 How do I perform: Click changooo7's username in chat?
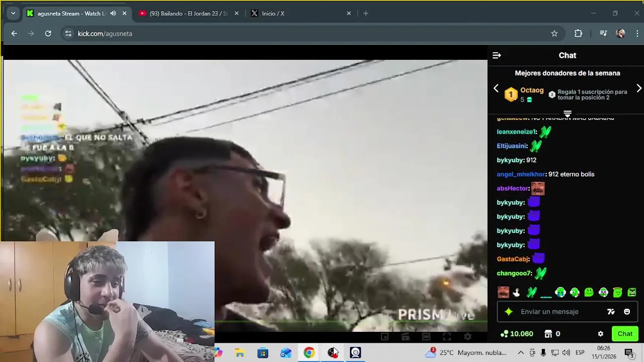(514, 273)
